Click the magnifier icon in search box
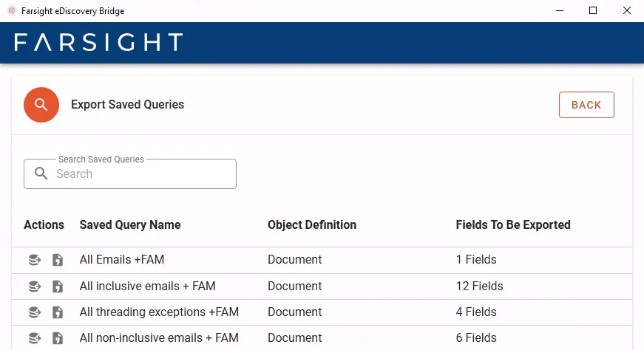Viewport: 644px width, 350px height. tap(41, 174)
